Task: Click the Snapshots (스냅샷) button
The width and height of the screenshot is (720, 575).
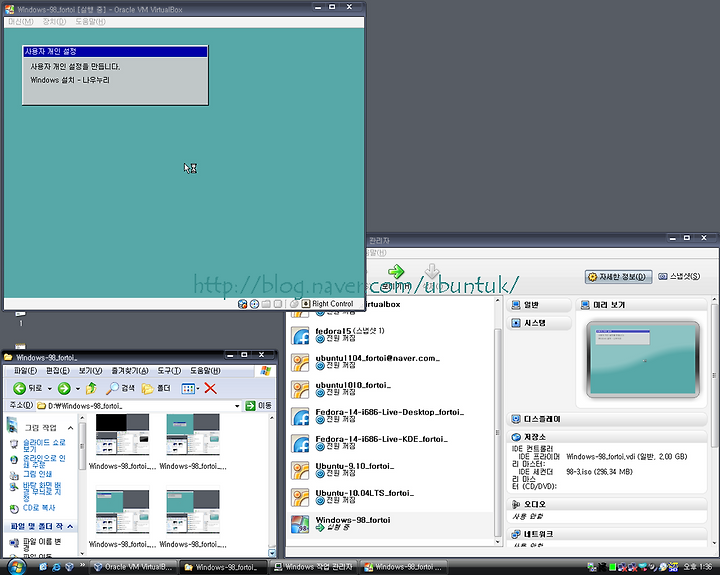Action: click(x=679, y=276)
